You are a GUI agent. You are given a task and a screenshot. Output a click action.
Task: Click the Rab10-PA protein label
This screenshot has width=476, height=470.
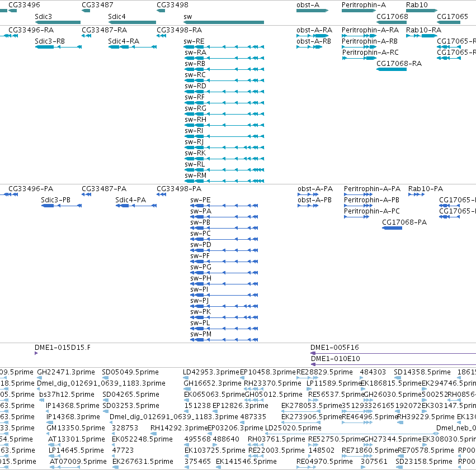426,189
